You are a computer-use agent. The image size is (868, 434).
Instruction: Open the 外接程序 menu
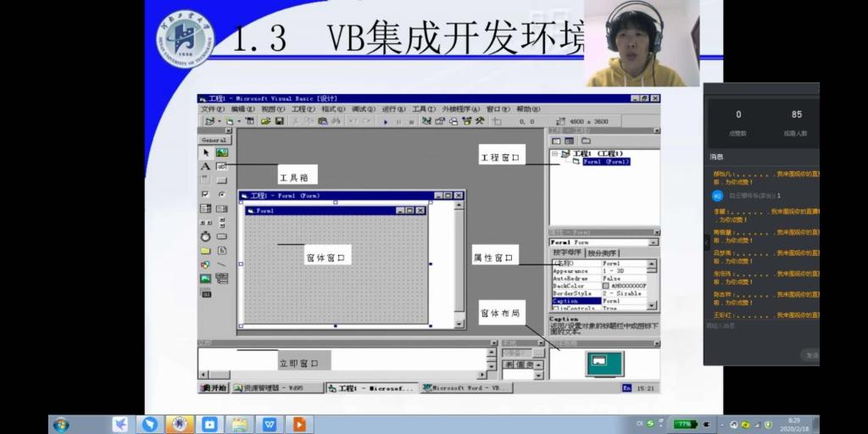click(460, 109)
